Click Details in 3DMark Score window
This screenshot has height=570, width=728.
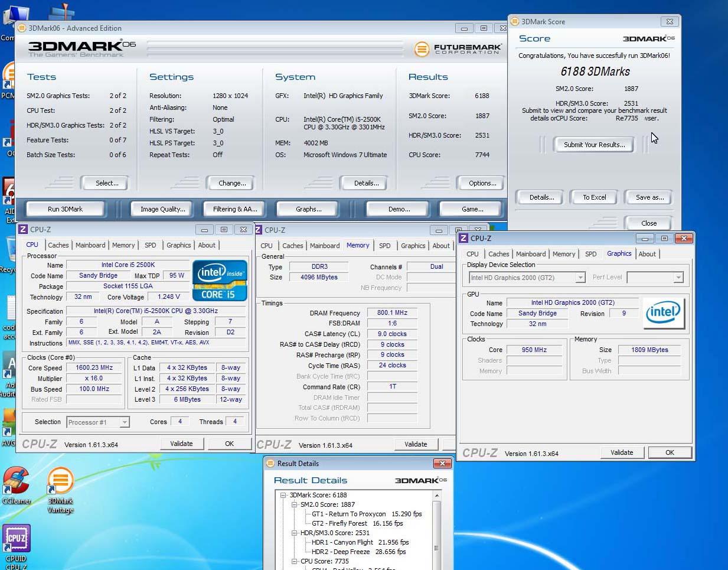[x=541, y=197]
